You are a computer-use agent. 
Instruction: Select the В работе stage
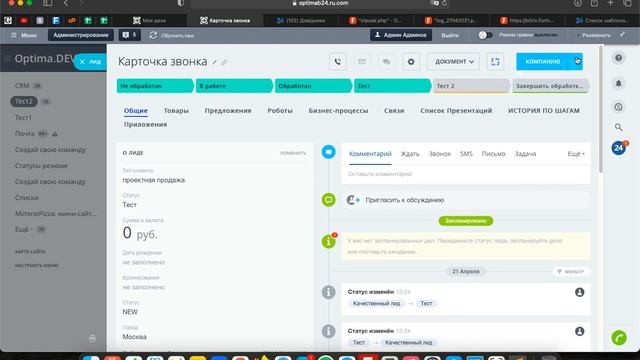coord(234,86)
